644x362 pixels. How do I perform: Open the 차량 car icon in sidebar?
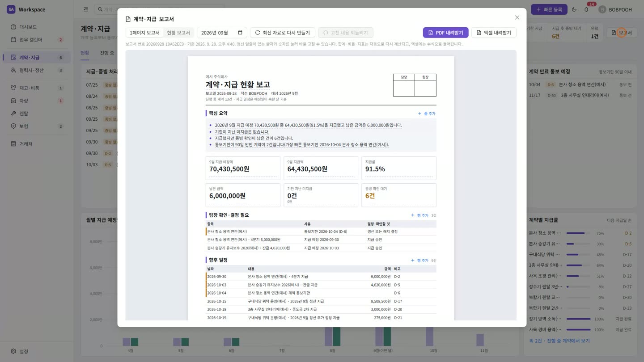point(13,101)
